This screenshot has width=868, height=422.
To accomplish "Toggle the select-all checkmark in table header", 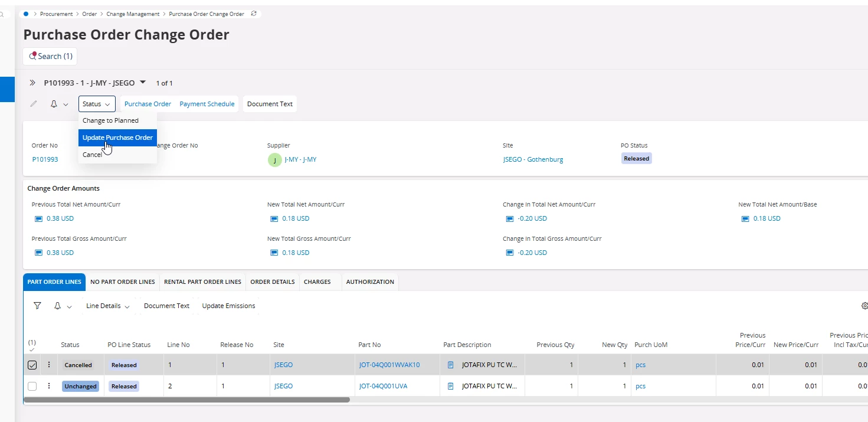I will tap(32, 349).
